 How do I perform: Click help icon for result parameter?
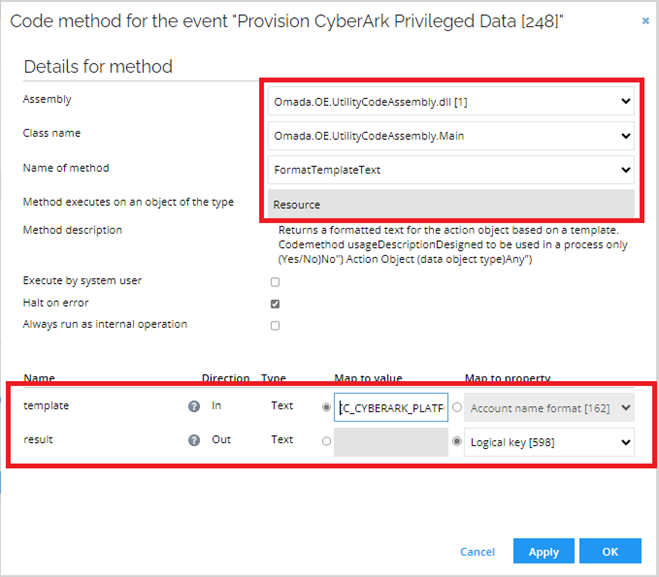coord(194,440)
